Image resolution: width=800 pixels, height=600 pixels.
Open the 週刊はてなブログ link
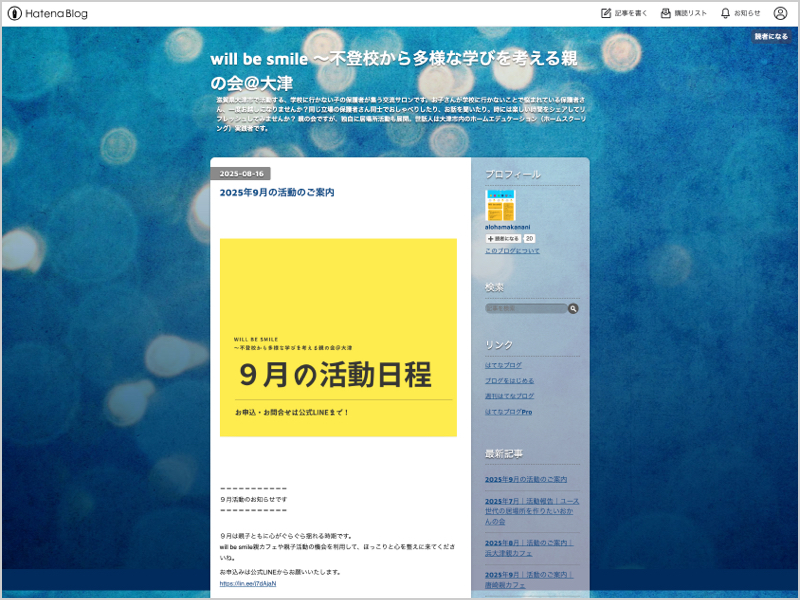point(509,395)
